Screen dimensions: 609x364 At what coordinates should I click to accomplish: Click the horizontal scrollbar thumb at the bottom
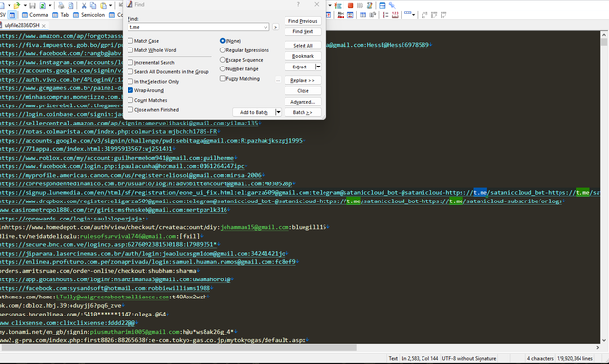179,348
